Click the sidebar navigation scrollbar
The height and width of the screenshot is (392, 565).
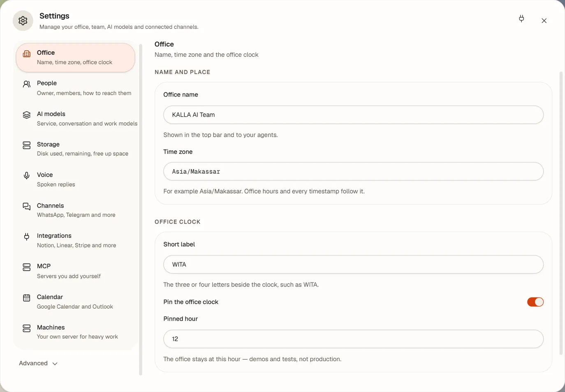[141, 210]
